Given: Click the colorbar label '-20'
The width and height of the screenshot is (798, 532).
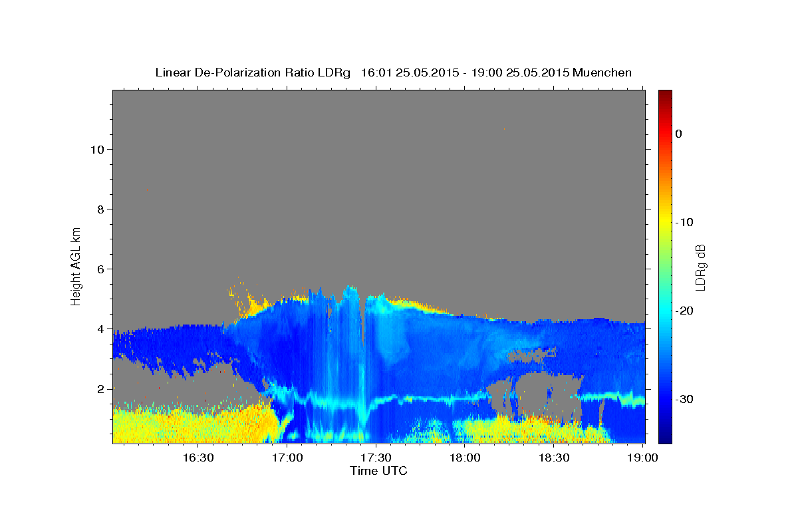Looking at the screenshot, I should click(685, 311).
